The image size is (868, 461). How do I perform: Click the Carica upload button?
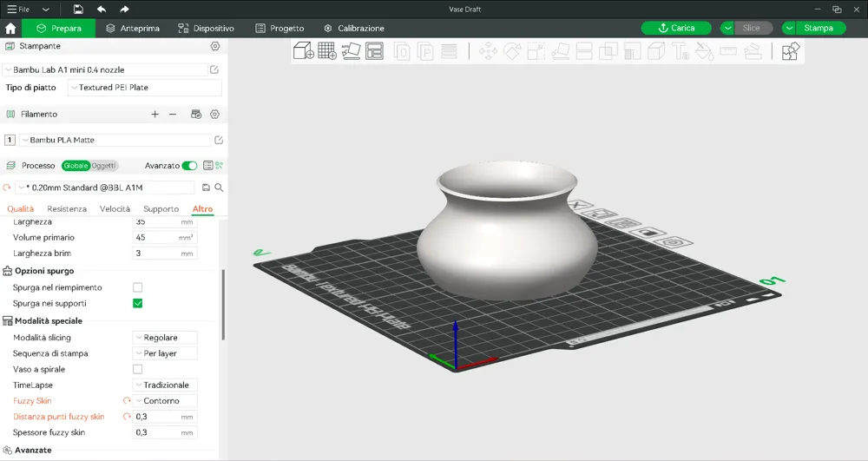(676, 28)
